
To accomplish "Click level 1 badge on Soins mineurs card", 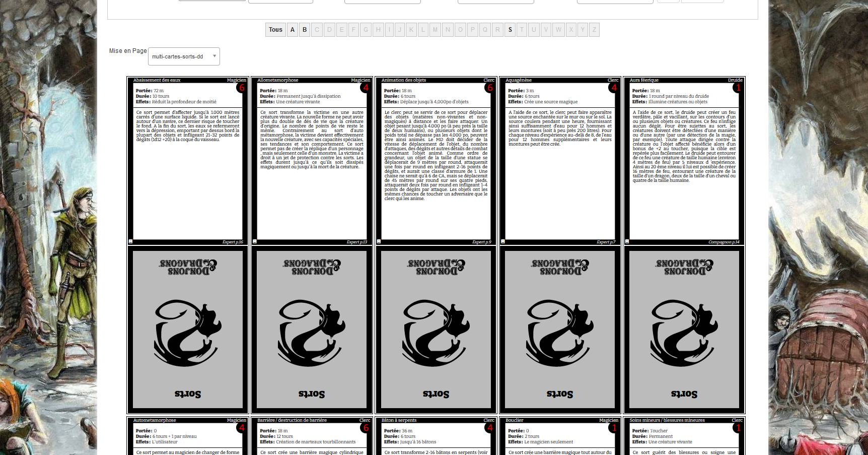I will [x=738, y=428].
